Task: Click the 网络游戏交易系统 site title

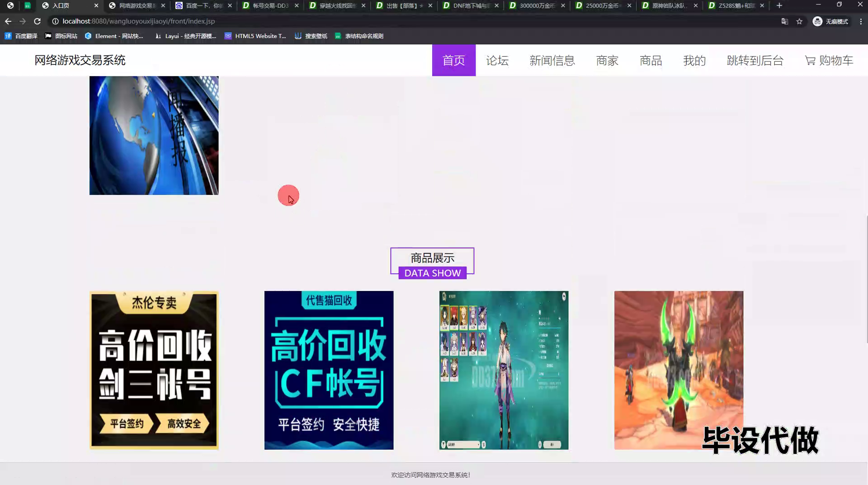Action: point(80,60)
